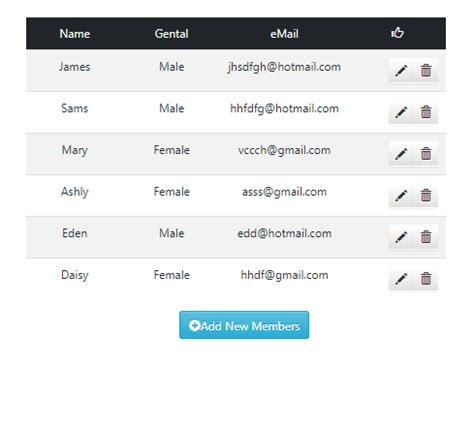Click Female in Mary's row
The width and height of the screenshot is (474, 428).
(x=171, y=150)
